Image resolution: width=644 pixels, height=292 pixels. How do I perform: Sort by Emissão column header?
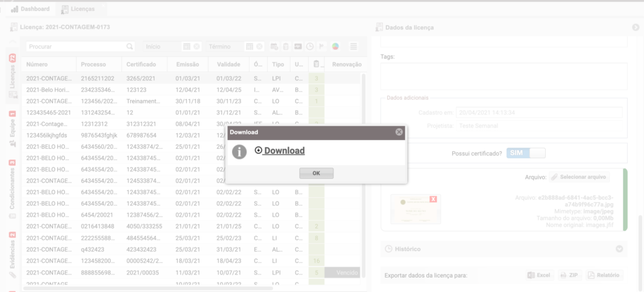(187, 65)
